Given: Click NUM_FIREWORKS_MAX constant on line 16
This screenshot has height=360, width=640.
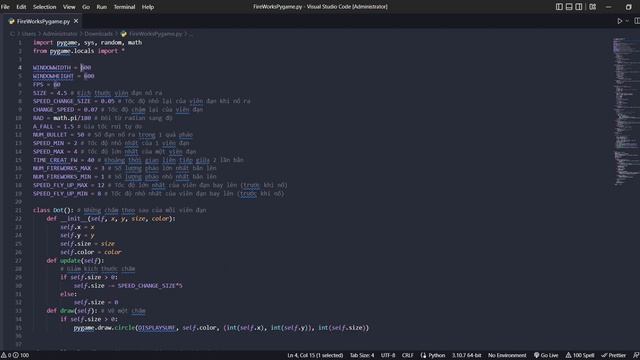Looking at the screenshot, I should point(62,168).
